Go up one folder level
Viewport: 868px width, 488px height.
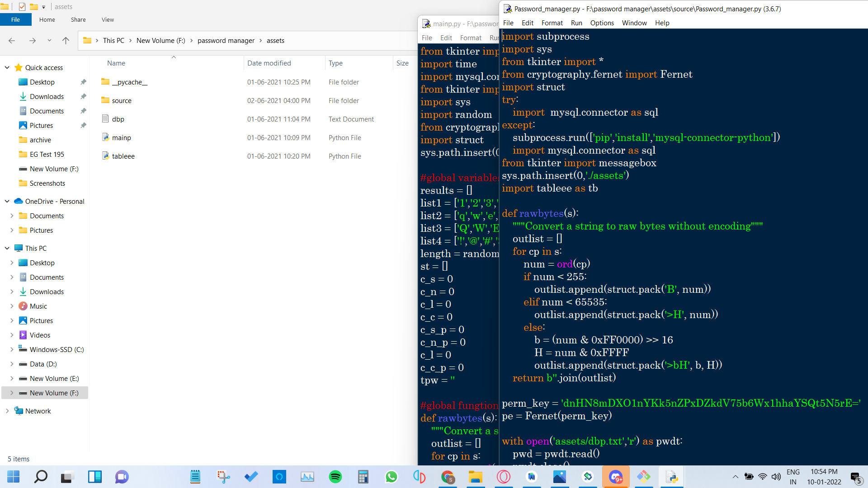point(66,41)
